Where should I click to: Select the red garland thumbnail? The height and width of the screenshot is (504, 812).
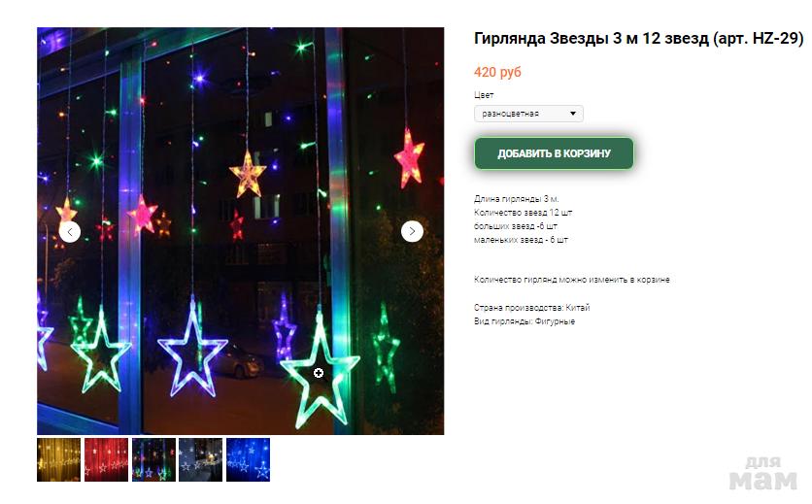point(106,460)
